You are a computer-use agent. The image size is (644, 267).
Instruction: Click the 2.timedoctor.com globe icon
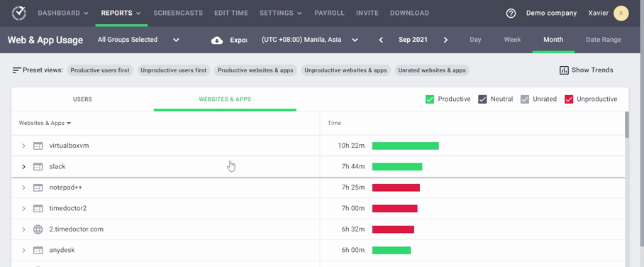coord(38,229)
